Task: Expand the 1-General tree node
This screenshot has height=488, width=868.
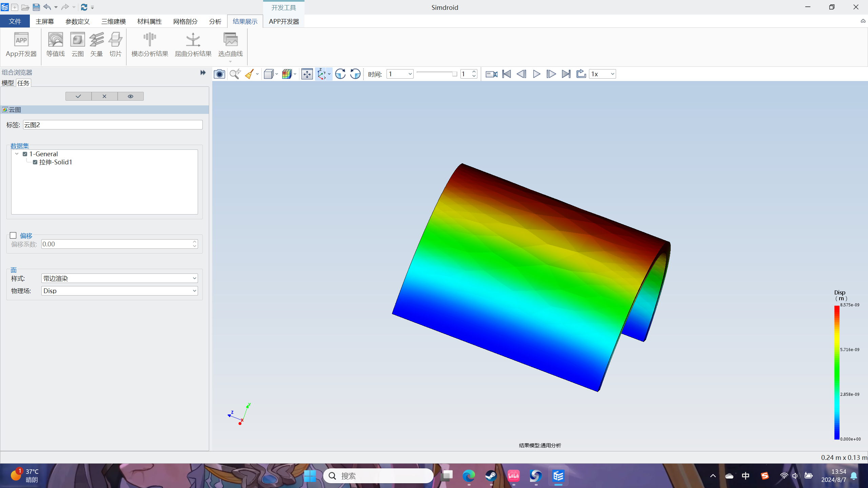Action: pos(17,154)
